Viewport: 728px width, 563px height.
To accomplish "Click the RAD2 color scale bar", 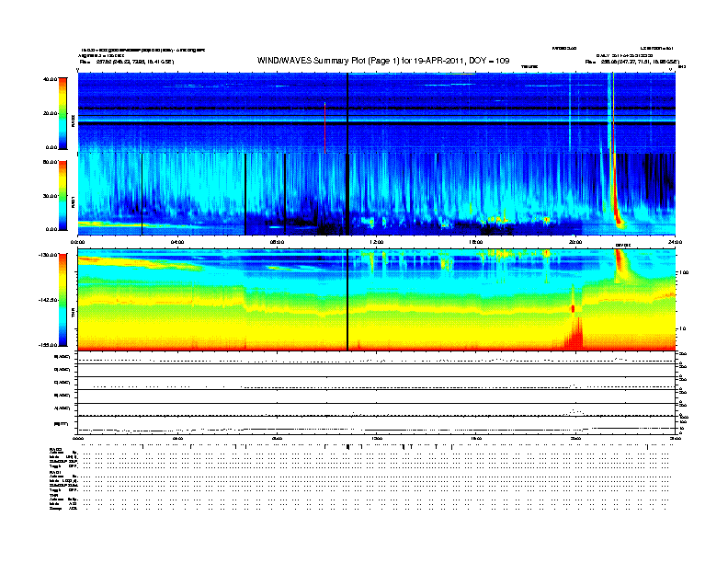I will point(63,113).
